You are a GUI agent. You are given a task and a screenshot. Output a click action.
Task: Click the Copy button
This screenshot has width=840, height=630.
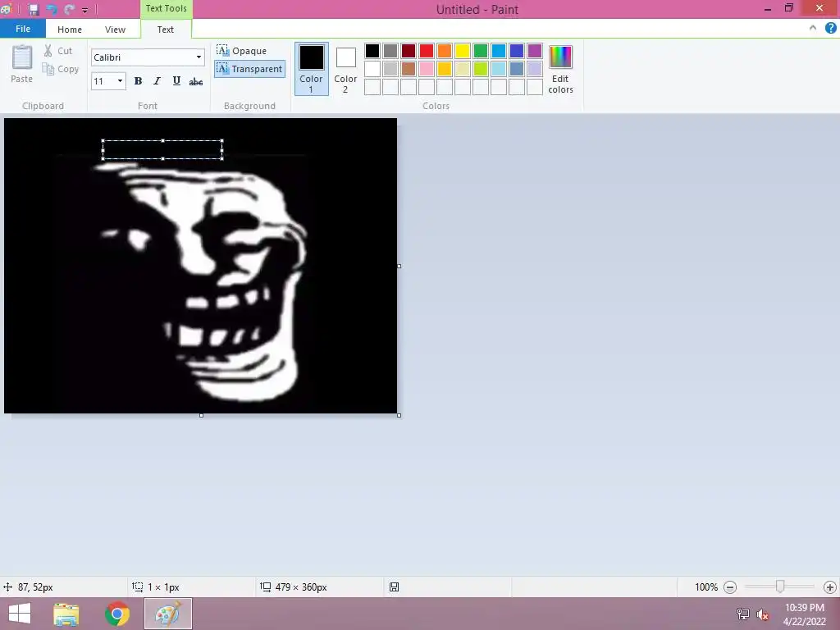[x=61, y=69]
